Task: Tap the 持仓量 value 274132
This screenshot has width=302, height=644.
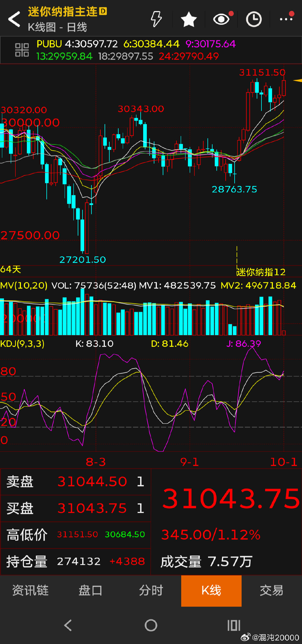Action: [x=79, y=561]
